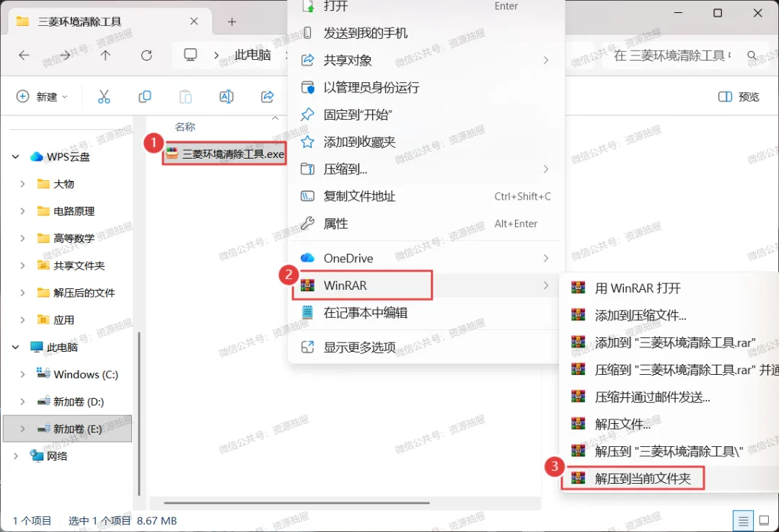Screen dimensions: 779x532
Task: Click the Paste clipboard icon in toolbar
Action: pos(186,97)
